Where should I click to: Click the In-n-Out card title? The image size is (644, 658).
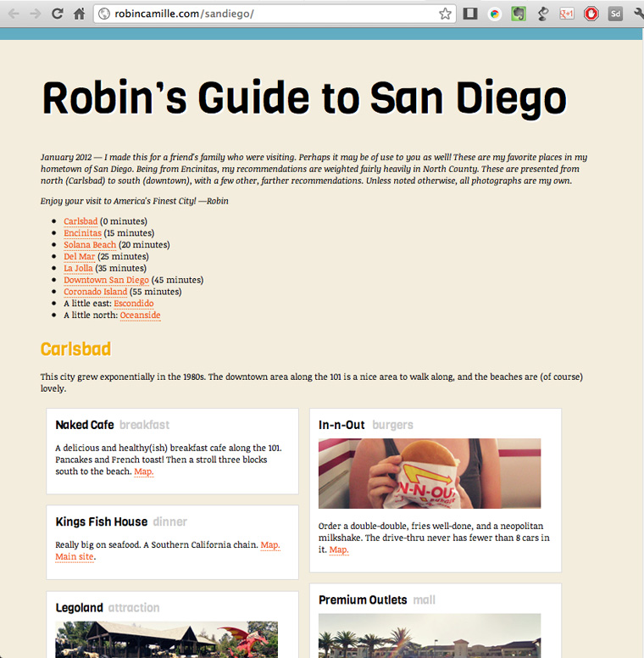click(x=341, y=425)
